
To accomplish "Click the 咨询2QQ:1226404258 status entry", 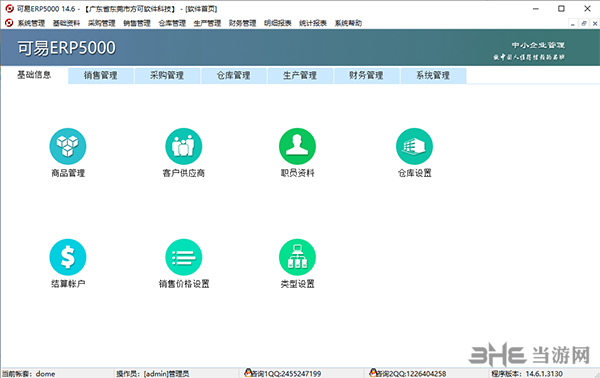I will (x=408, y=373).
